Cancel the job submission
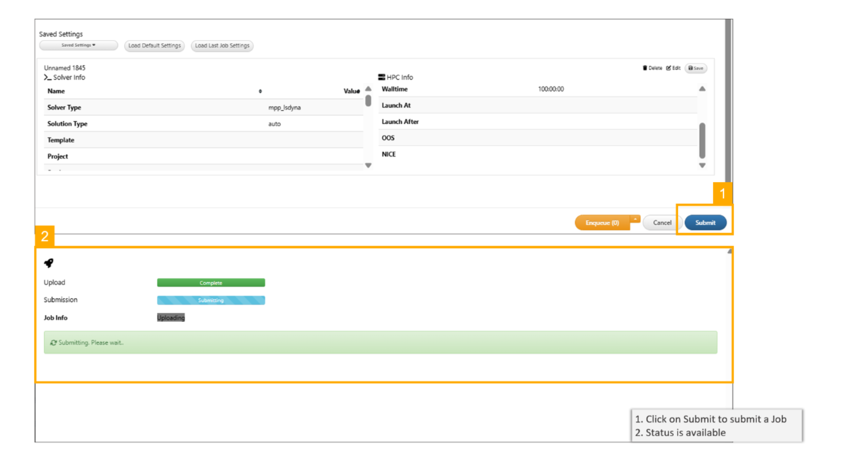The width and height of the screenshot is (868, 460). (662, 223)
